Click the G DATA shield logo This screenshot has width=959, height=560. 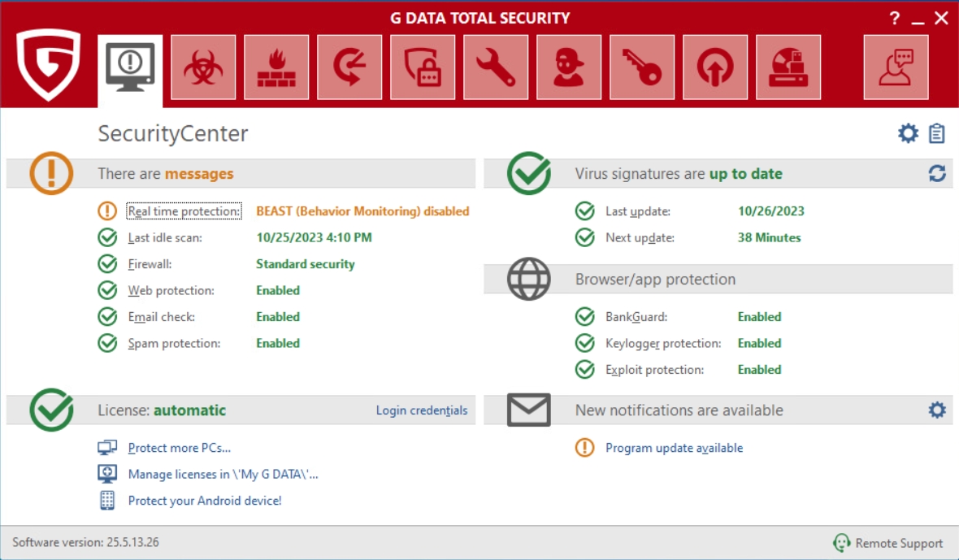tap(48, 65)
